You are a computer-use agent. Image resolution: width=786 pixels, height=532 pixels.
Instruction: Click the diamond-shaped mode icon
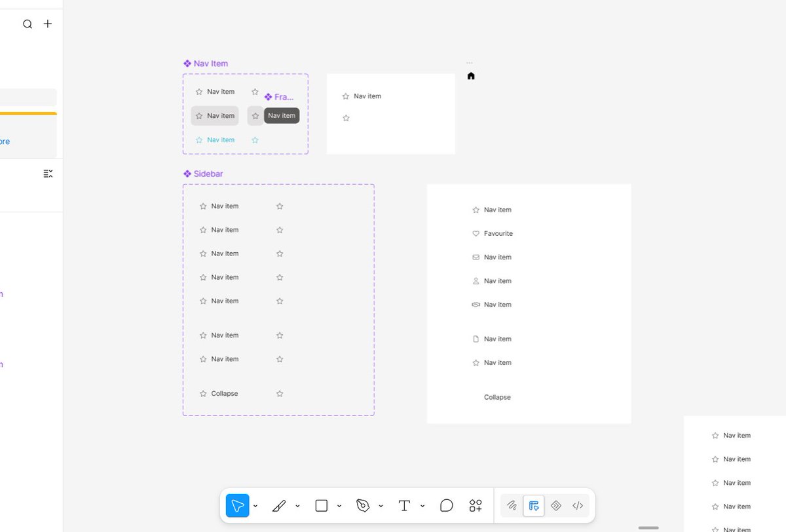coord(555,506)
